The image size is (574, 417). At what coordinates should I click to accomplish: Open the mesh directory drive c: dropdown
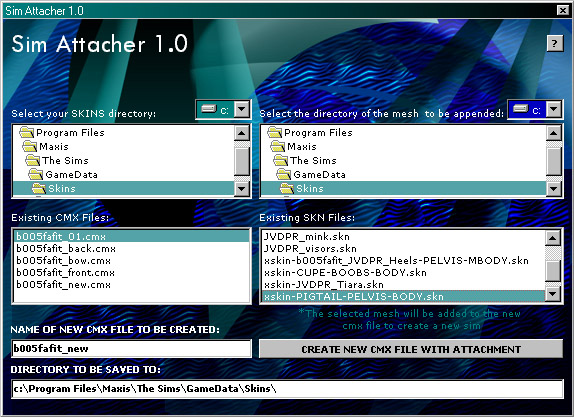click(554, 109)
